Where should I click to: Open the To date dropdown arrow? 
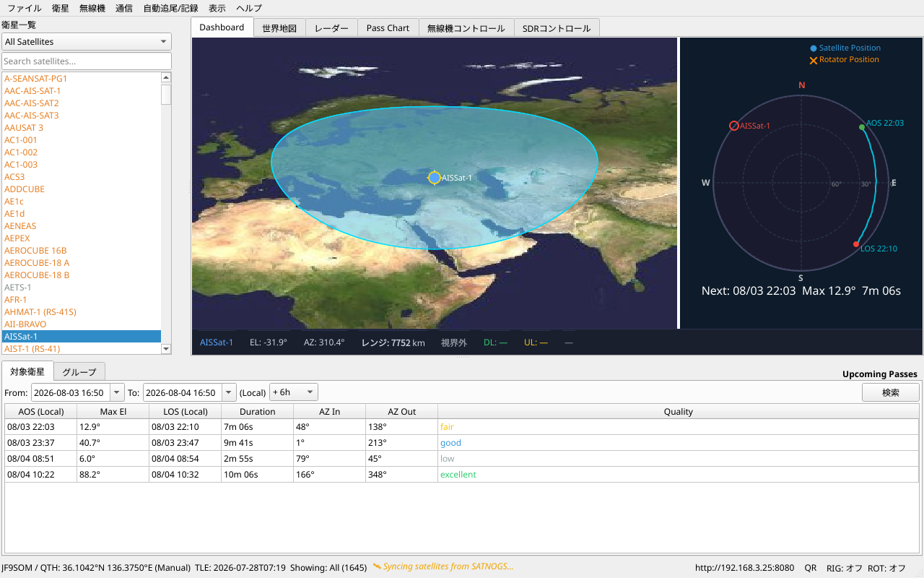point(230,392)
